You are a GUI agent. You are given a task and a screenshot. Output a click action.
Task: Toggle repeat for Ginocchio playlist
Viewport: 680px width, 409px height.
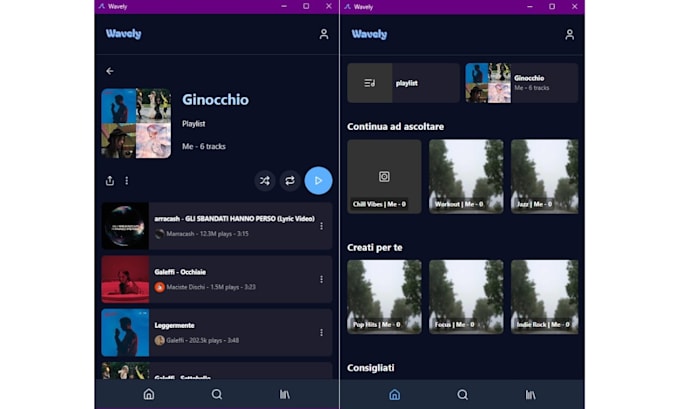(290, 180)
